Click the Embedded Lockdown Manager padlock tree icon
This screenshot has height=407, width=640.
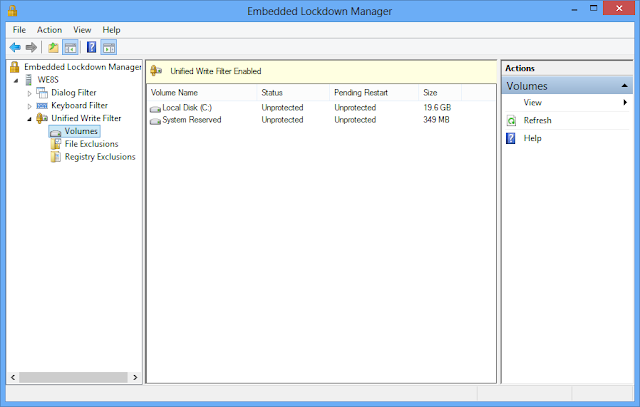click(15, 67)
